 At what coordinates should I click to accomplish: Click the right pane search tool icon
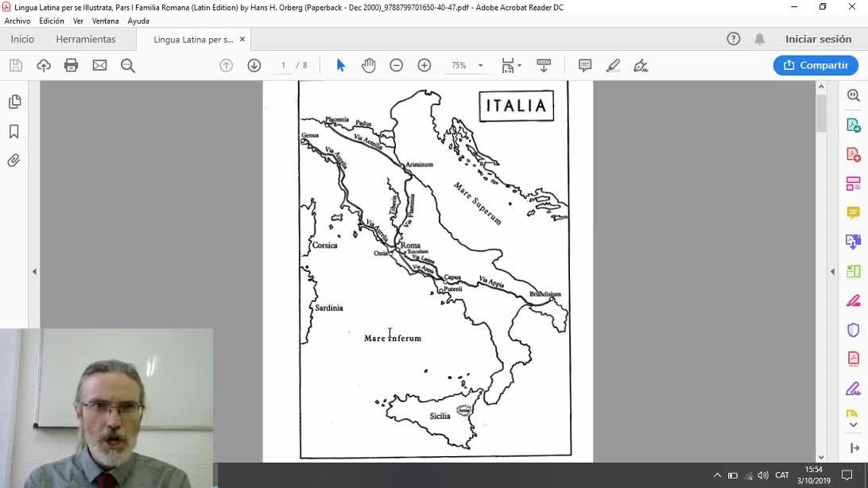tap(853, 95)
